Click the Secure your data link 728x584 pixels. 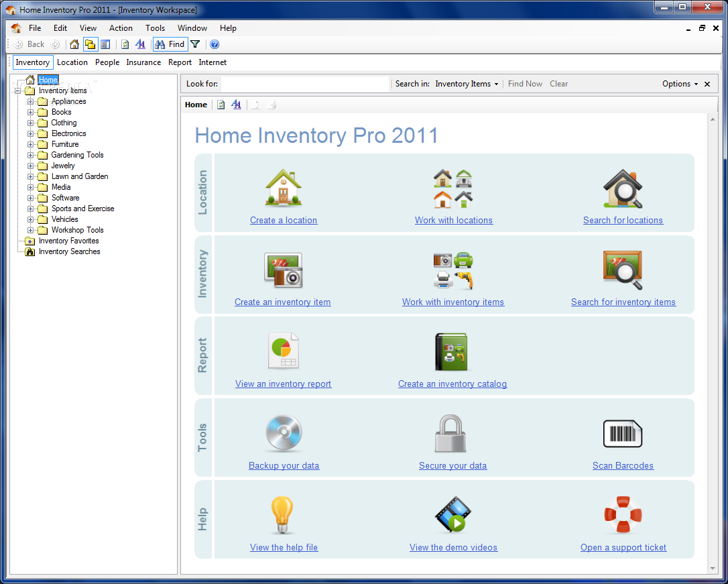click(x=452, y=465)
